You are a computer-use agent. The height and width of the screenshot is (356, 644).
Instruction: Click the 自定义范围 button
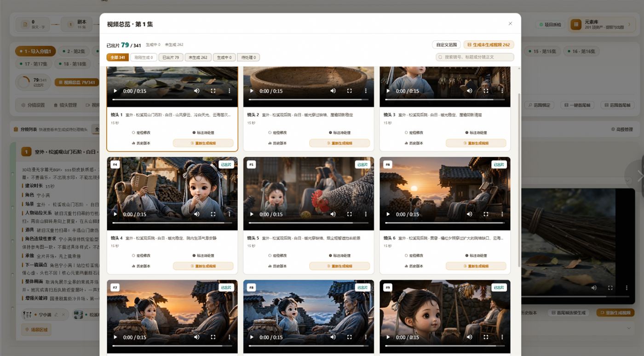(447, 45)
